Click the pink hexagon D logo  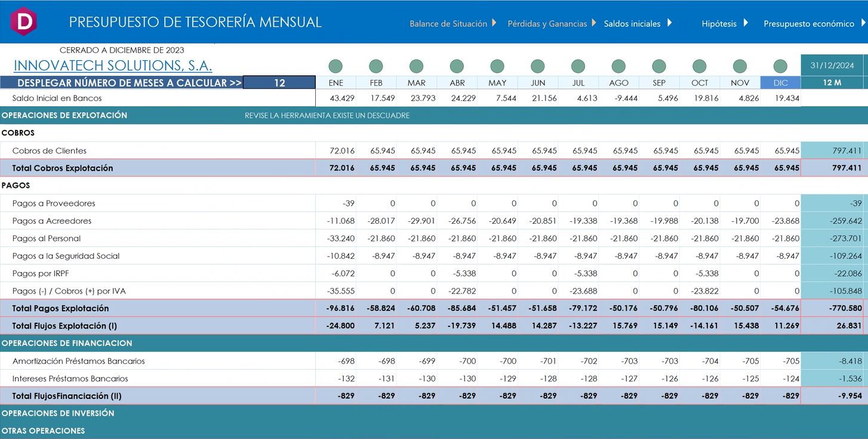24,22
